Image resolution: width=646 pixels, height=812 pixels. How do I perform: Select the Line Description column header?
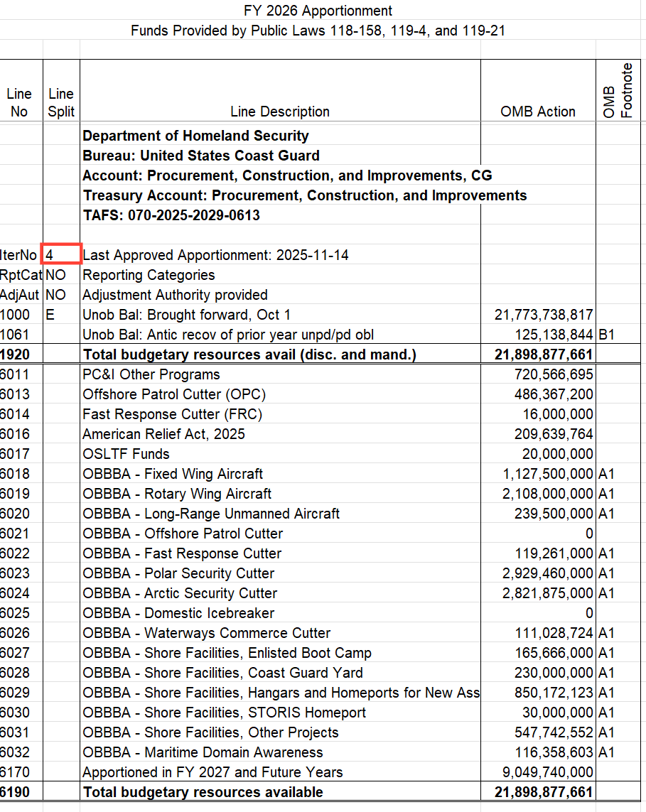280,112
